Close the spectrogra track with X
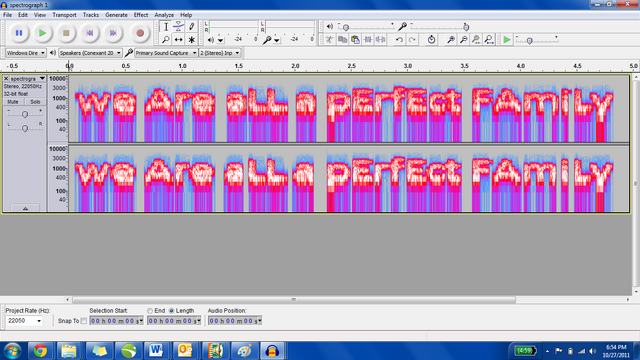This screenshot has height=360, width=640. [6, 78]
